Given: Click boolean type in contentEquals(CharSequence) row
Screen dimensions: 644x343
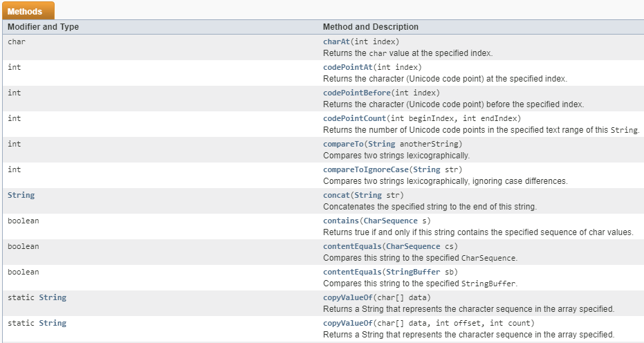Looking at the screenshot, I should click(23, 246).
